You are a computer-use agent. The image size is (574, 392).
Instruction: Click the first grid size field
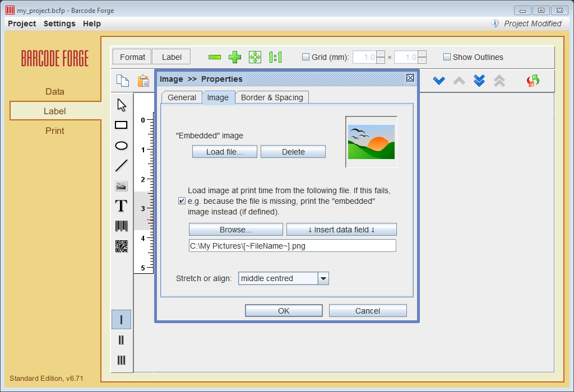point(364,57)
